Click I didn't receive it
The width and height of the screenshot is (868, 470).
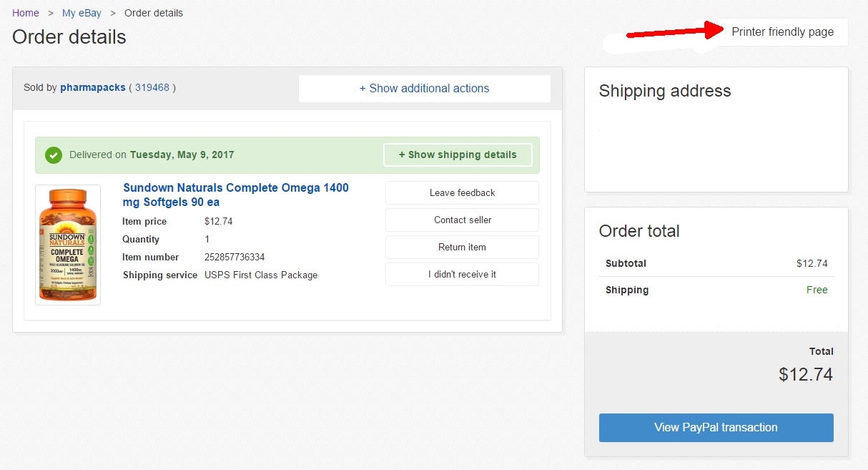coord(462,275)
